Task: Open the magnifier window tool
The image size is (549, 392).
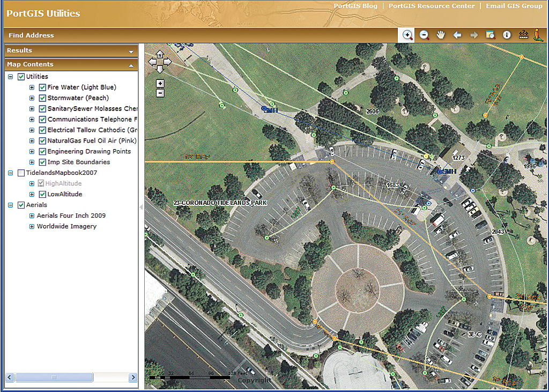Action: point(490,35)
